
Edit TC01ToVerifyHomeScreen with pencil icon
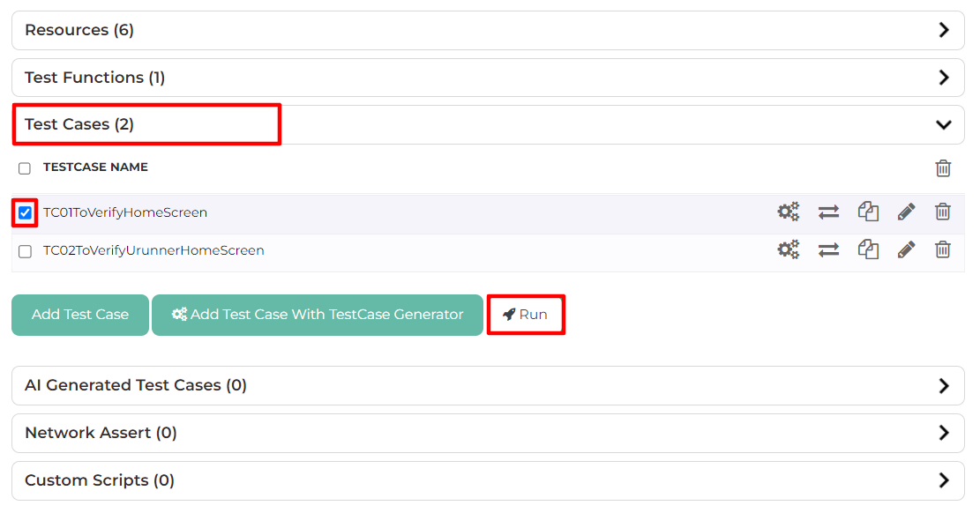click(x=906, y=212)
